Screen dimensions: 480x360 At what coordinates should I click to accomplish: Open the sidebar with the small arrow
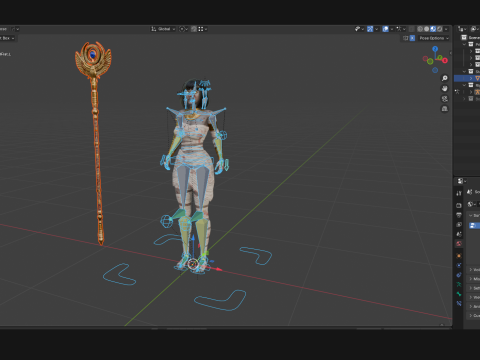[x=451, y=53]
